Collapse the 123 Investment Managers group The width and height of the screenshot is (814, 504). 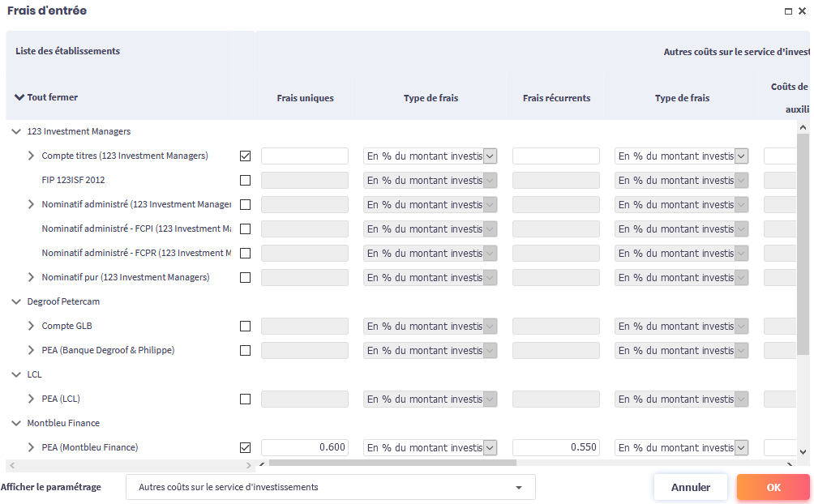17,131
